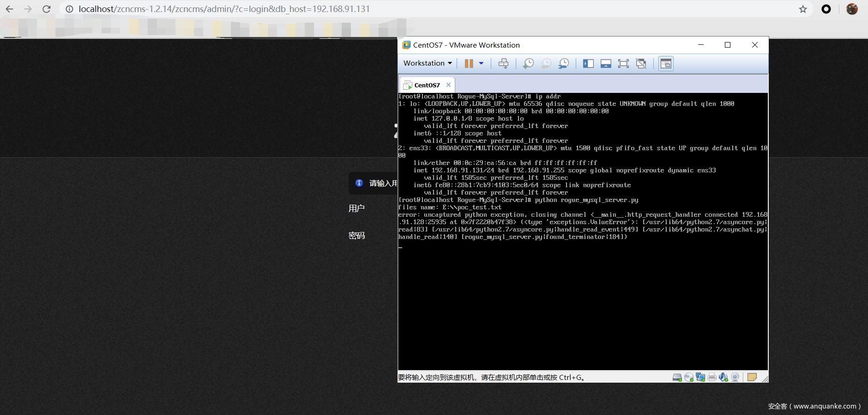This screenshot has width=868, height=415.
Task: Take a snapshot of the VM
Action: pyautogui.click(x=528, y=63)
